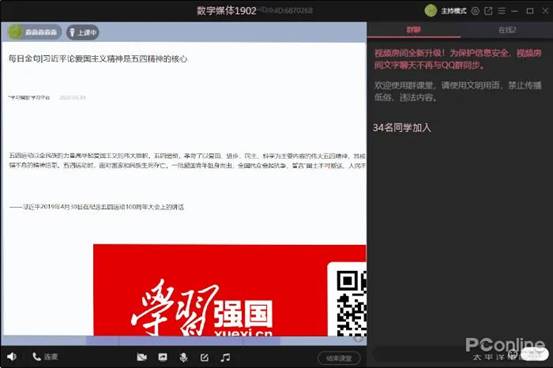Click the white send button in chat
The image size is (553, 368).
click(x=534, y=354)
